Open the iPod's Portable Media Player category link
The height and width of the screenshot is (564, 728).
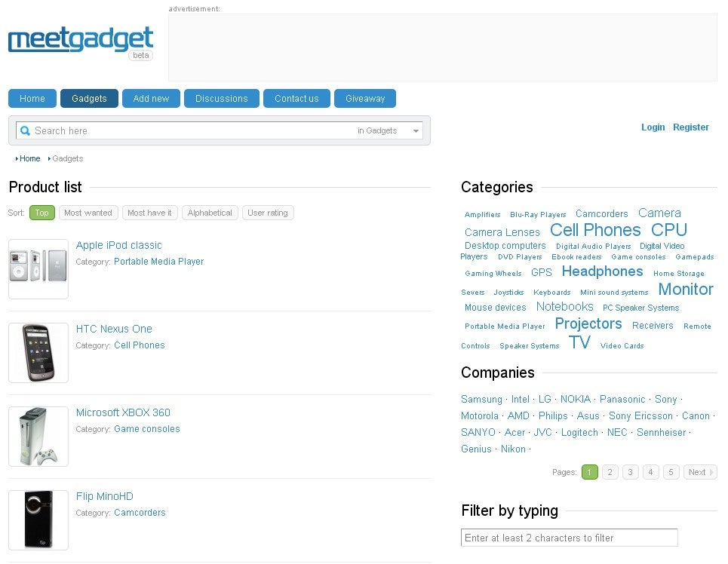(158, 262)
